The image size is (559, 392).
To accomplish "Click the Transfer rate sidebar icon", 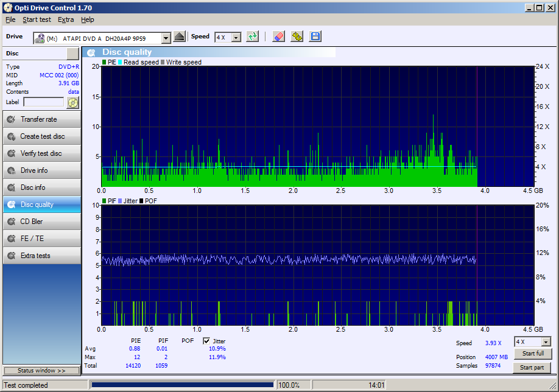I will (12, 119).
